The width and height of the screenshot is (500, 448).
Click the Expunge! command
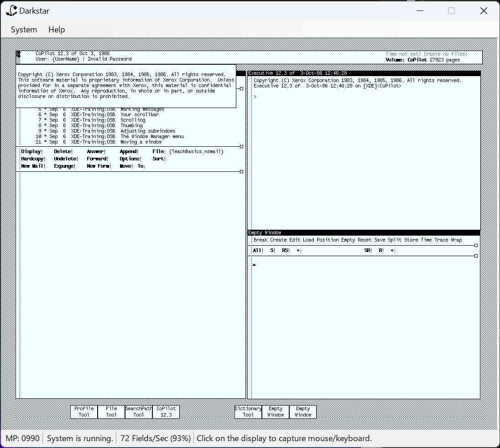click(x=65, y=166)
